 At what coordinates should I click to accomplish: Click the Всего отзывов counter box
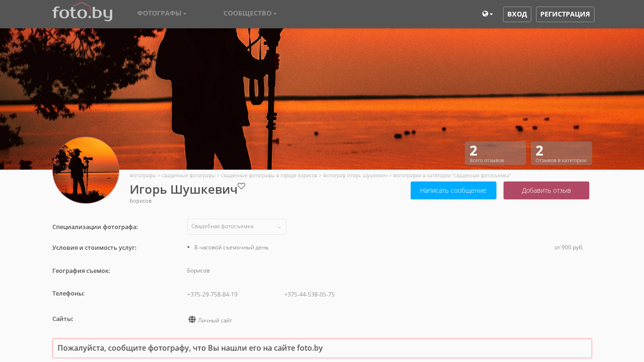click(495, 153)
